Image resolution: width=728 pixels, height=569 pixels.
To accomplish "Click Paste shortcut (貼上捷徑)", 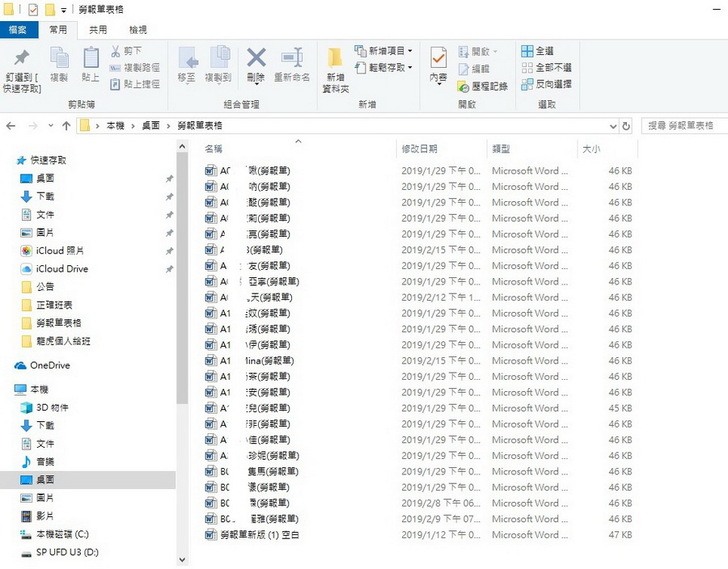I will tap(135, 84).
